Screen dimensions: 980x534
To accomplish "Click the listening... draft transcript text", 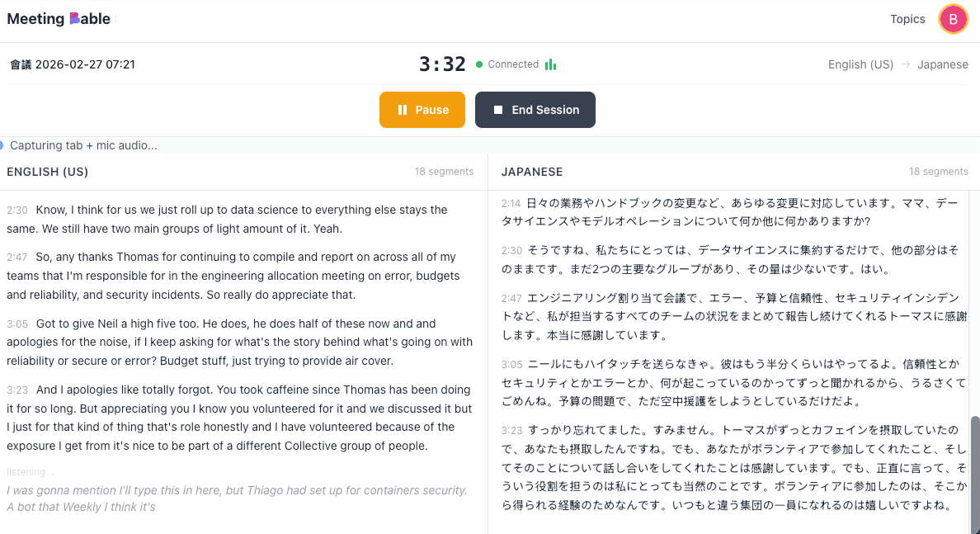I will tap(31, 471).
